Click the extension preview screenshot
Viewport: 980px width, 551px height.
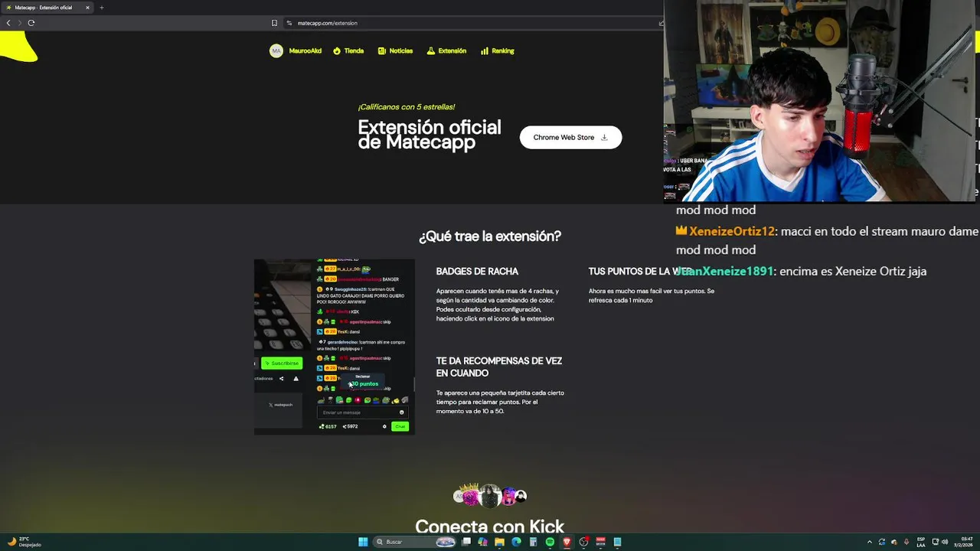(335, 347)
